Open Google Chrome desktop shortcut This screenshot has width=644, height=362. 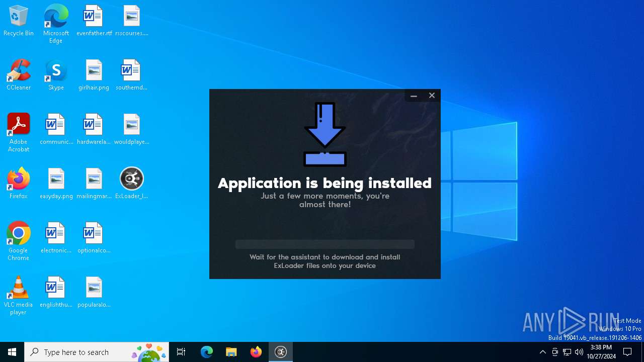tap(19, 241)
